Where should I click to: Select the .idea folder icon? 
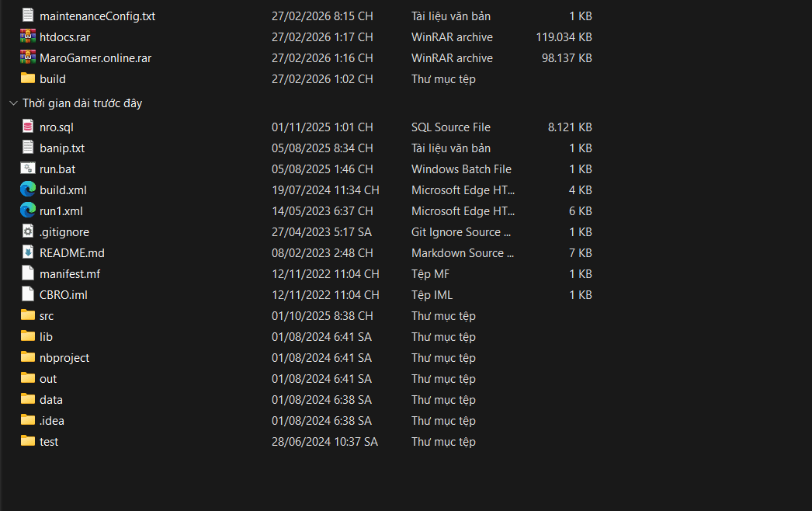point(28,420)
